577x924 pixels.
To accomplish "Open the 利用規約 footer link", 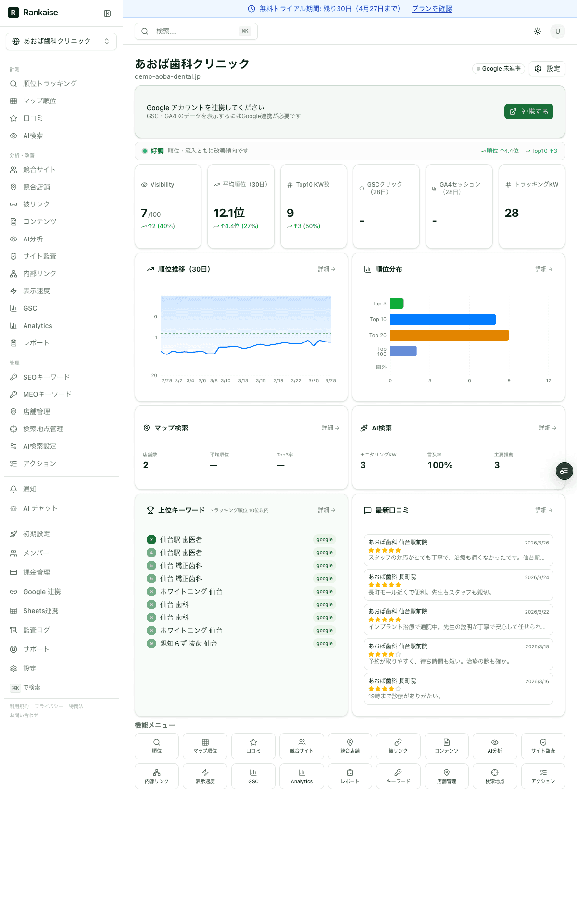I will coord(19,706).
